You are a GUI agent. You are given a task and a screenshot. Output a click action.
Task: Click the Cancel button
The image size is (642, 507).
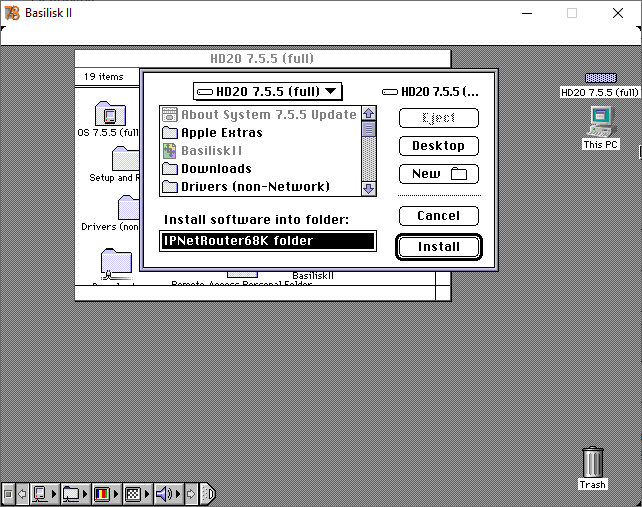click(x=438, y=216)
